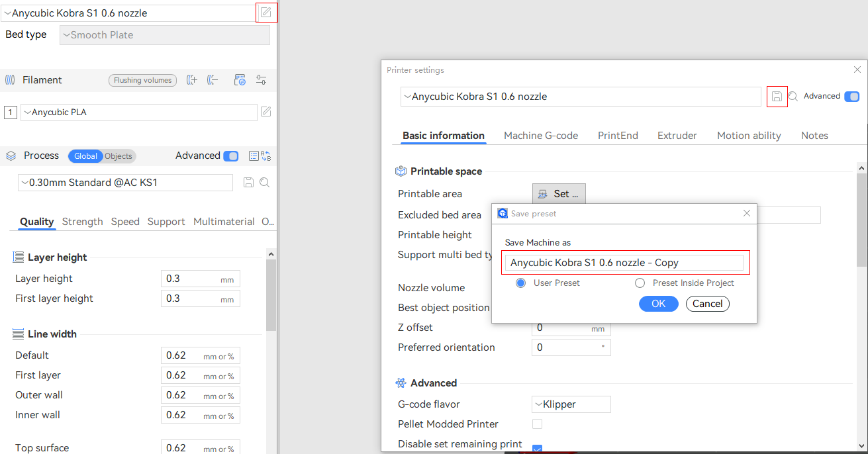Uncheck Disable set remaining print checkbox
This screenshot has height=454, width=868.
(537, 449)
